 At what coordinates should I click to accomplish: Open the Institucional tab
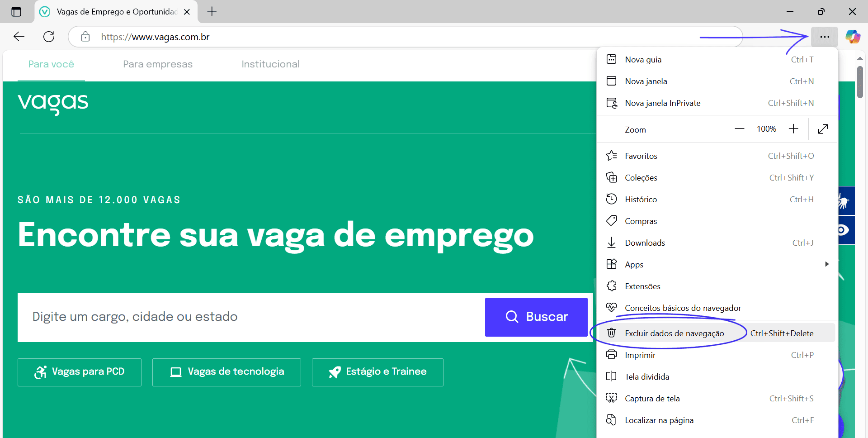tap(270, 64)
